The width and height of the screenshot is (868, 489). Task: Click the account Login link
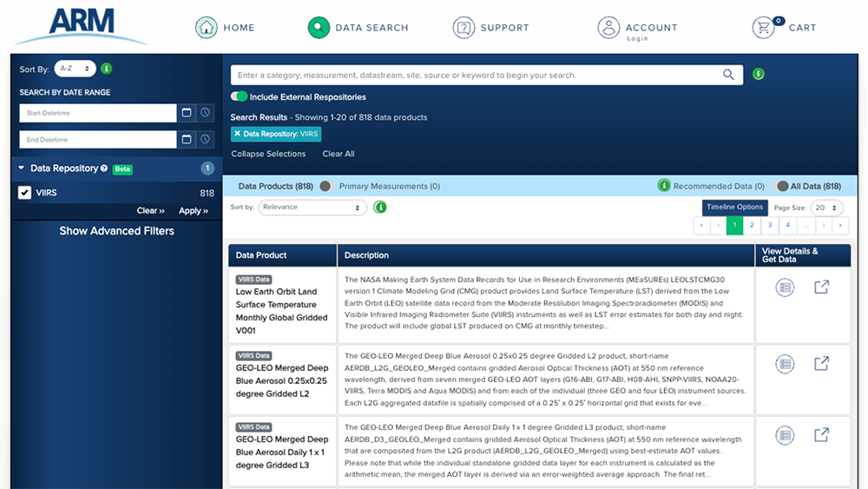point(637,39)
